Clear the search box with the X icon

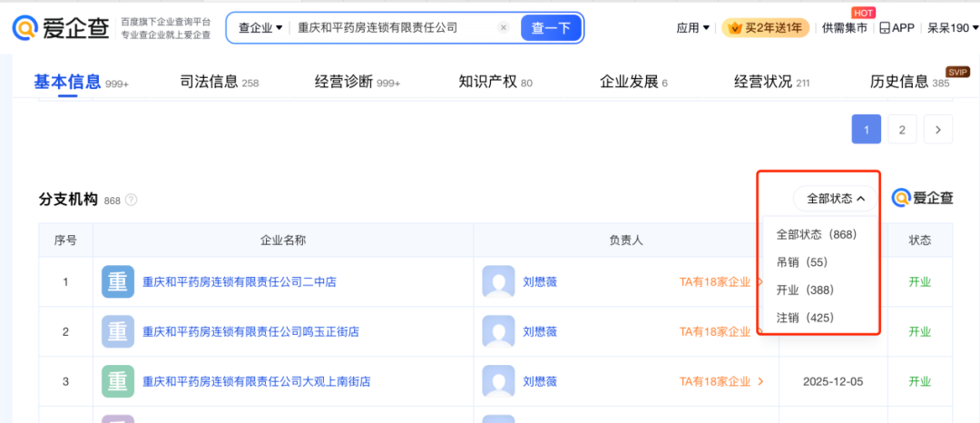click(503, 28)
